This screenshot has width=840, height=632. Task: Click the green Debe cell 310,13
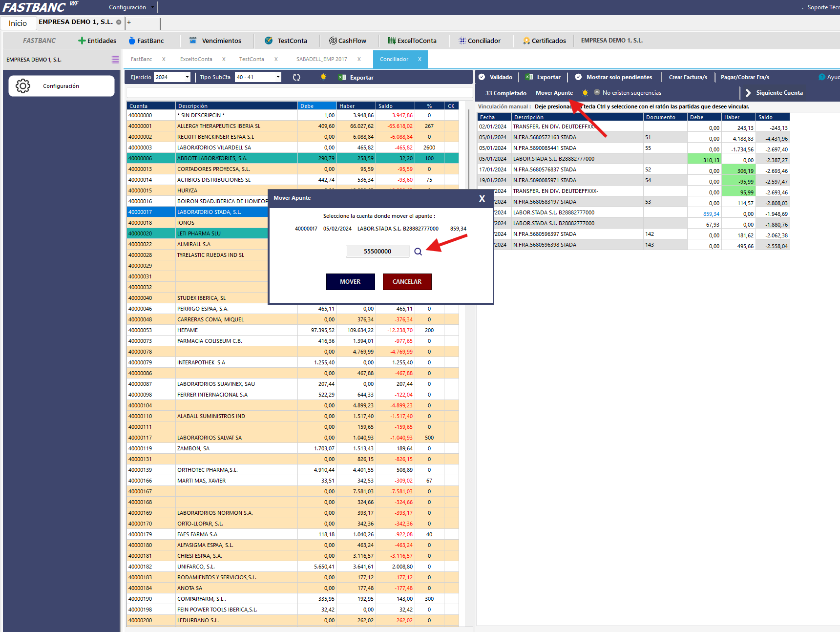pos(704,159)
